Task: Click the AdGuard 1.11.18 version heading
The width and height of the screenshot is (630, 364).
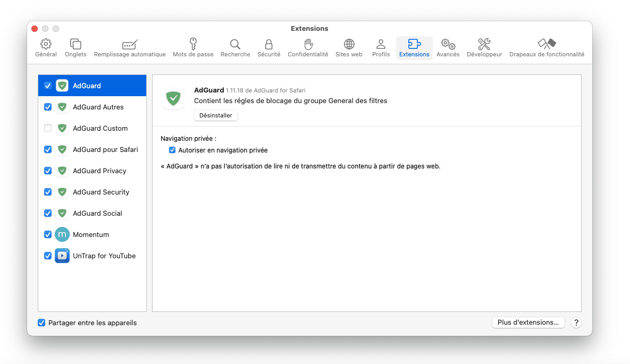Action: coord(249,90)
